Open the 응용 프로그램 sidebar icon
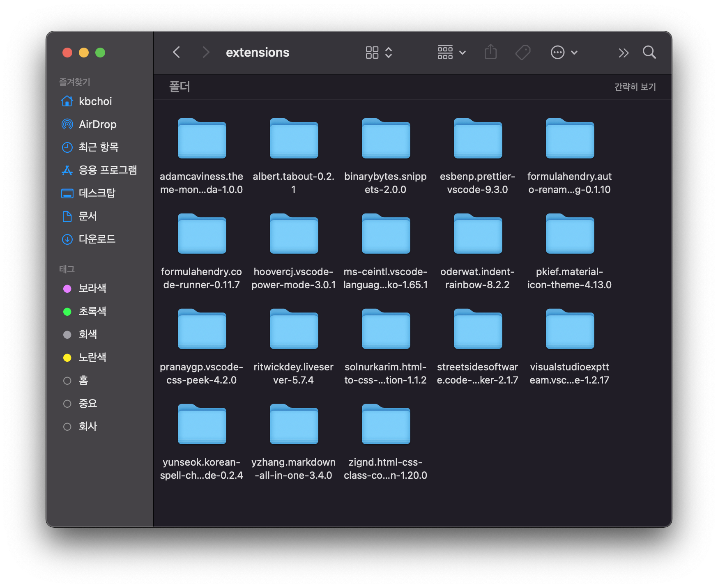 pos(67,170)
